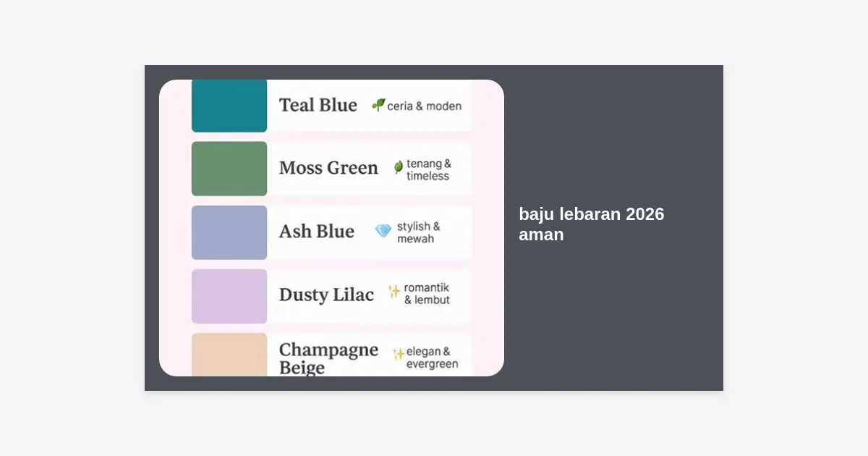
Task: Click the 'stylish & mewah' description
Action: click(418, 232)
